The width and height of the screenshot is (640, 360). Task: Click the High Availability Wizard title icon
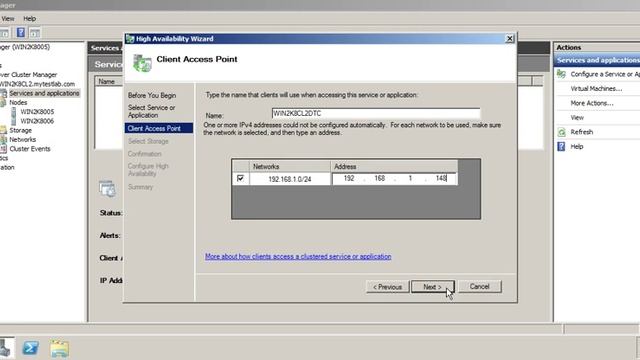click(x=130, y=39)
